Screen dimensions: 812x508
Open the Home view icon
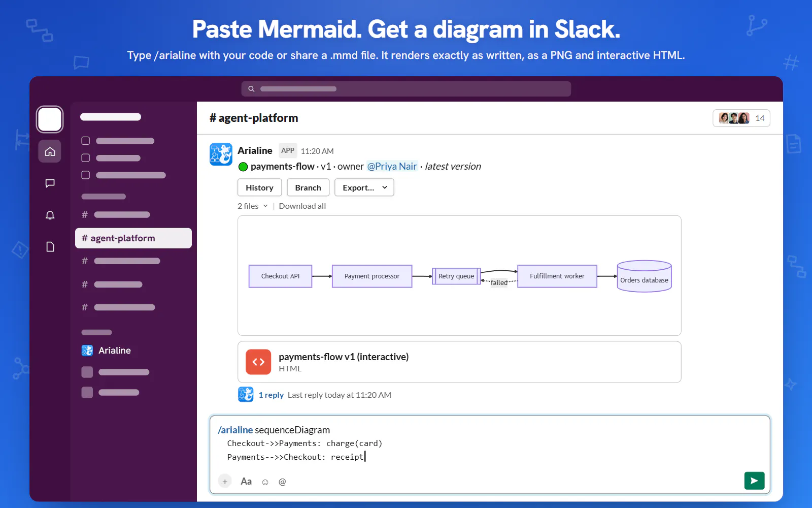pyautogui.click(x=50, y=151)
